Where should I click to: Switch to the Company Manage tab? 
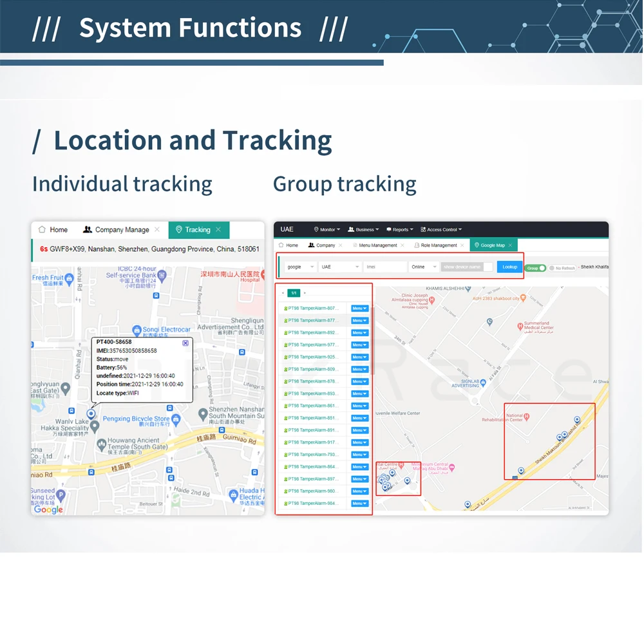click(116, 230)
